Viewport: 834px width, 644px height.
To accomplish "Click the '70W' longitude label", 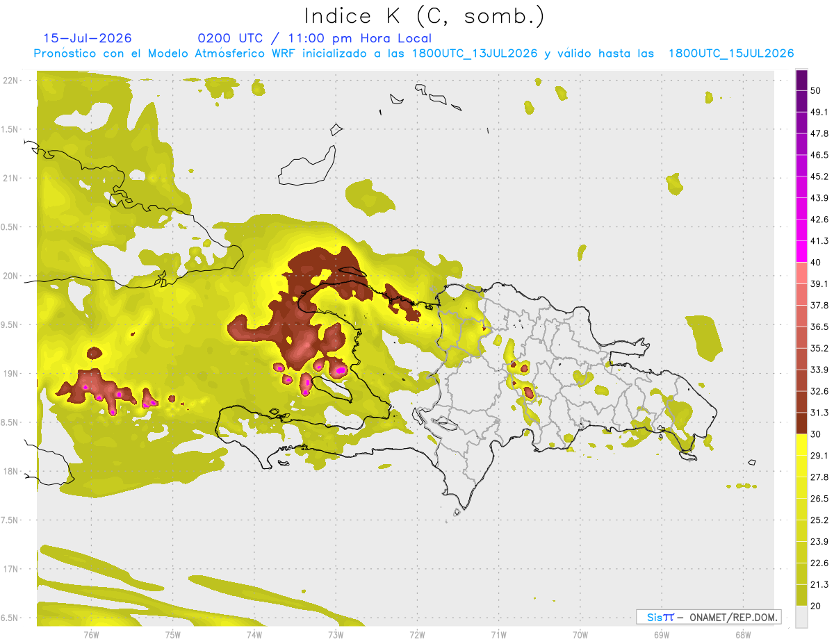I will tap(580, 634).
